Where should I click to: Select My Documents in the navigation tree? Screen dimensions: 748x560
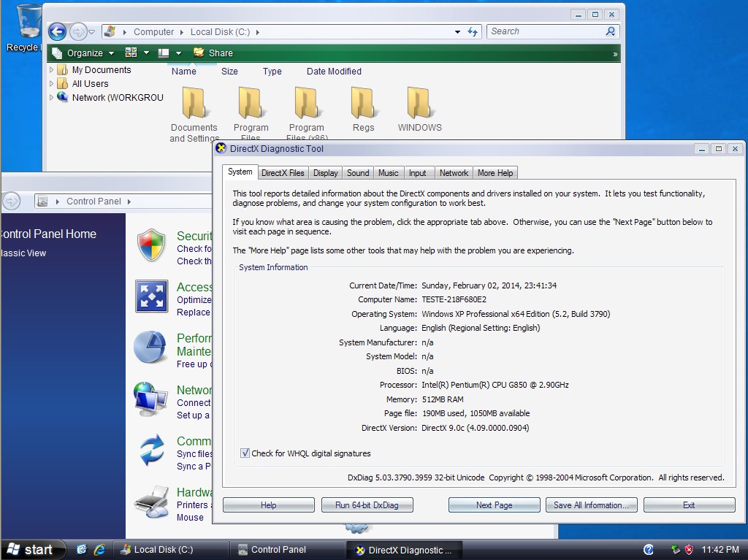[x=101, y=69]
